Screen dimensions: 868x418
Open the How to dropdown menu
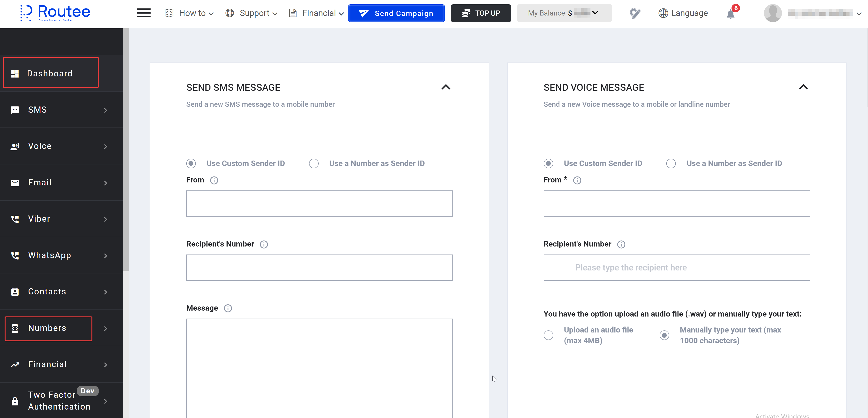click(x=189, y=13)
